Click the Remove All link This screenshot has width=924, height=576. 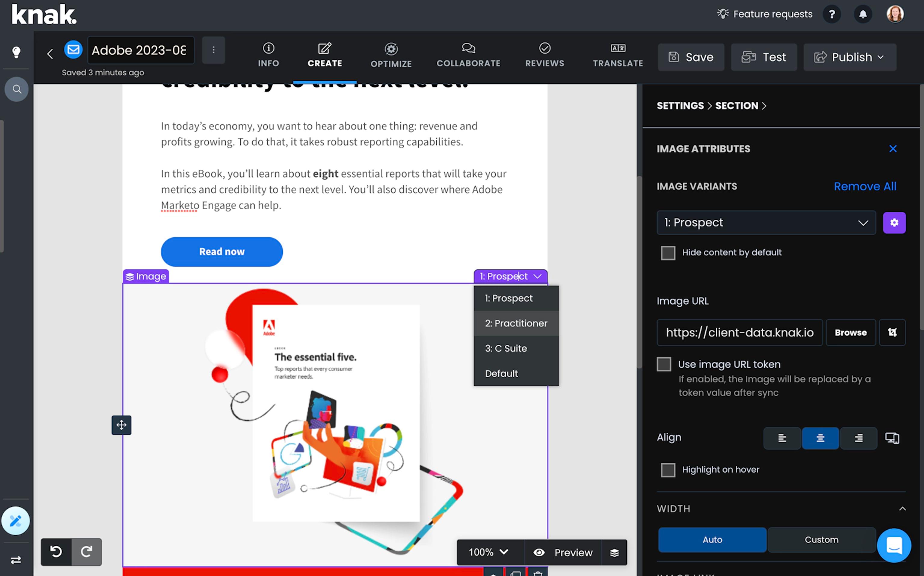point(865,186)
